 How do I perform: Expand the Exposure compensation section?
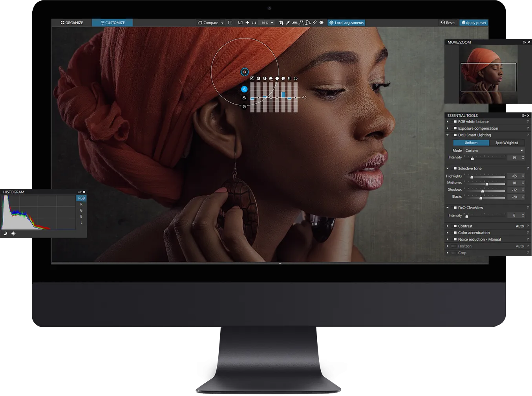[448, 128]
